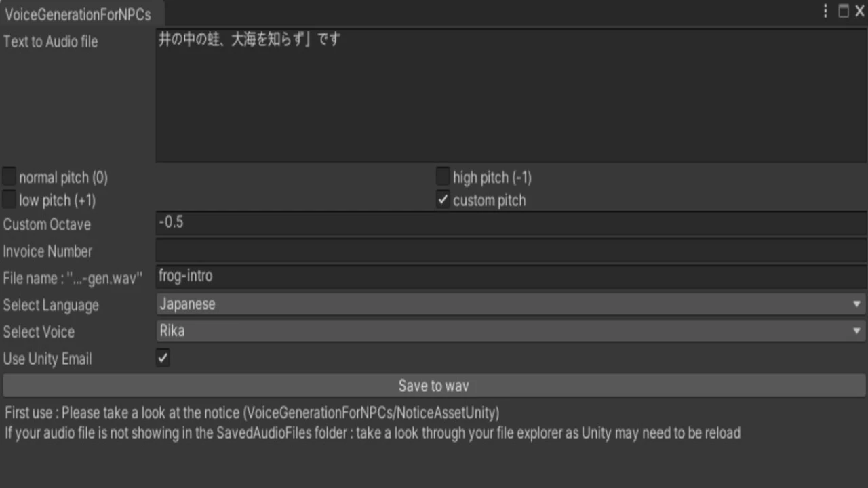This screenshot has height=488, width=868.
Task: Uncheck the custom pitch checkbox
Action: point(443,200)
